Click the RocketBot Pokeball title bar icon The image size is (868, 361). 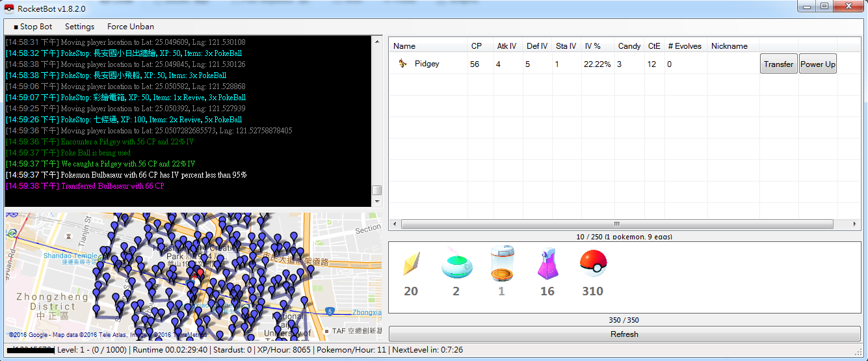tap(9, 9)
